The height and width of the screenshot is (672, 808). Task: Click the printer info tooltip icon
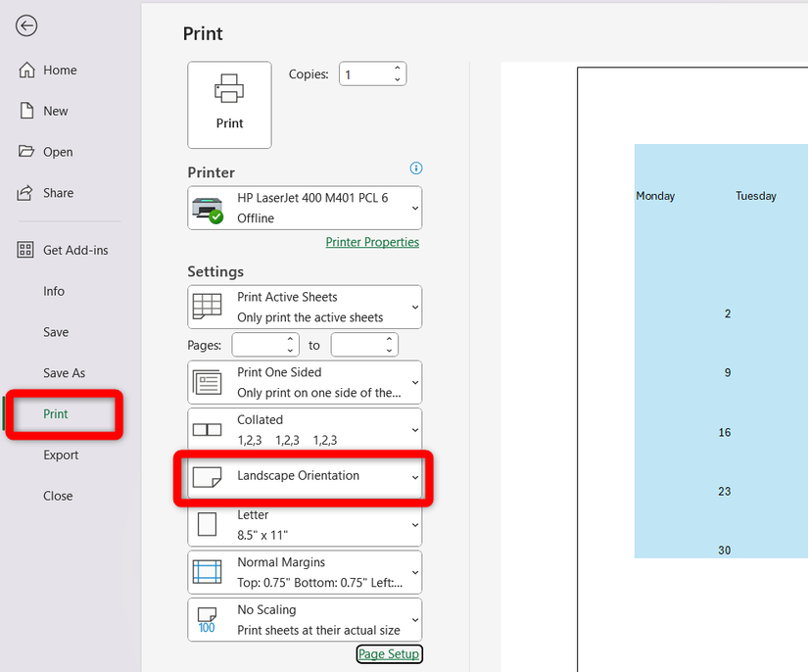pos(415,168)
